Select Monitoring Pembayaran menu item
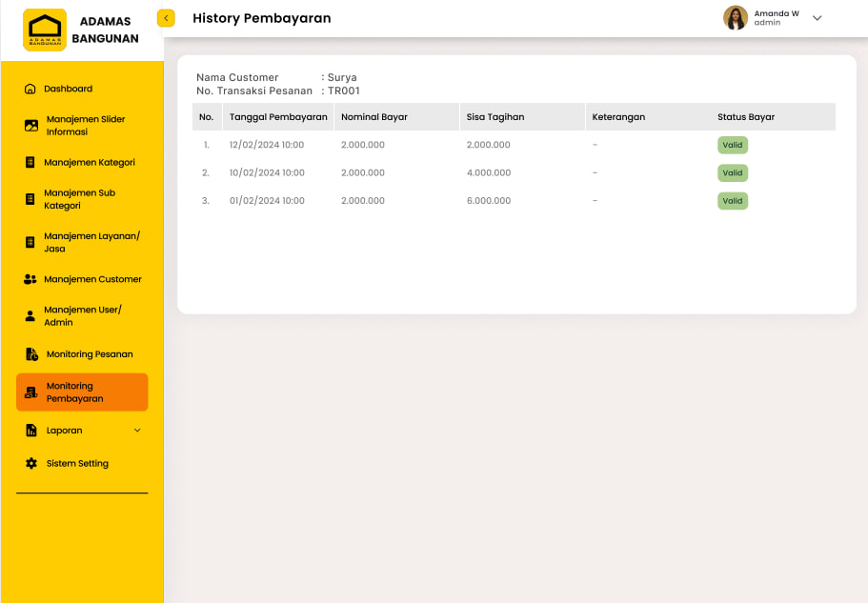 click(82, 392)
